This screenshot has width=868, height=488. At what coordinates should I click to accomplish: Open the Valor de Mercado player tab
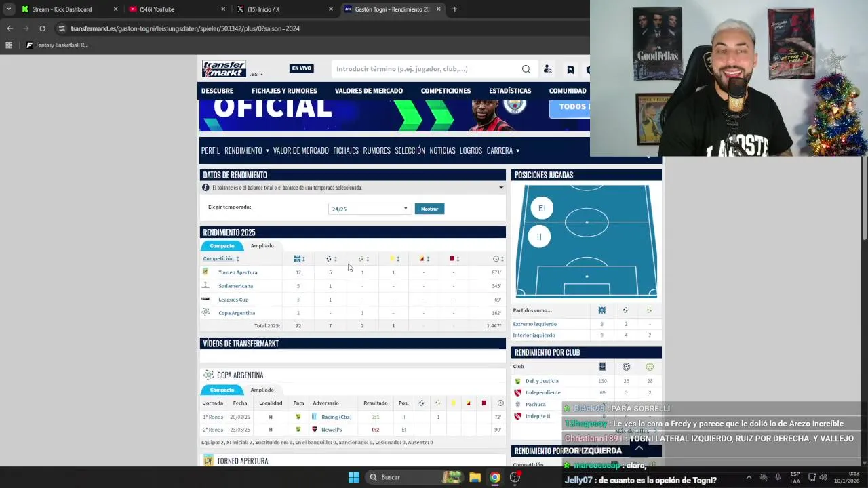[x=300, y=150]
